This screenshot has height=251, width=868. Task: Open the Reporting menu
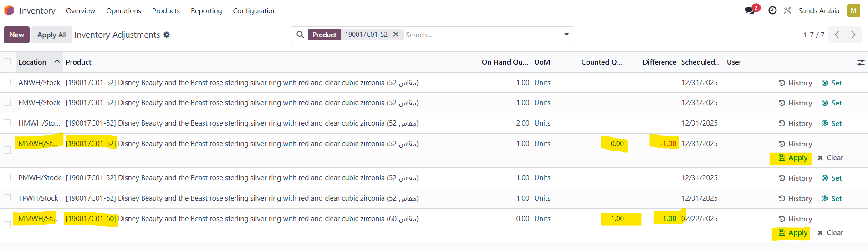coord(206,10)
